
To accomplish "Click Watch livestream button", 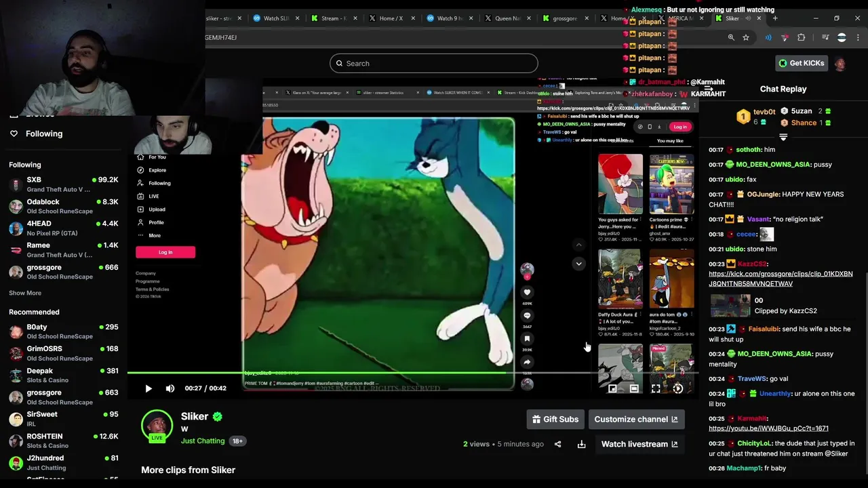I will coord(639,444).
